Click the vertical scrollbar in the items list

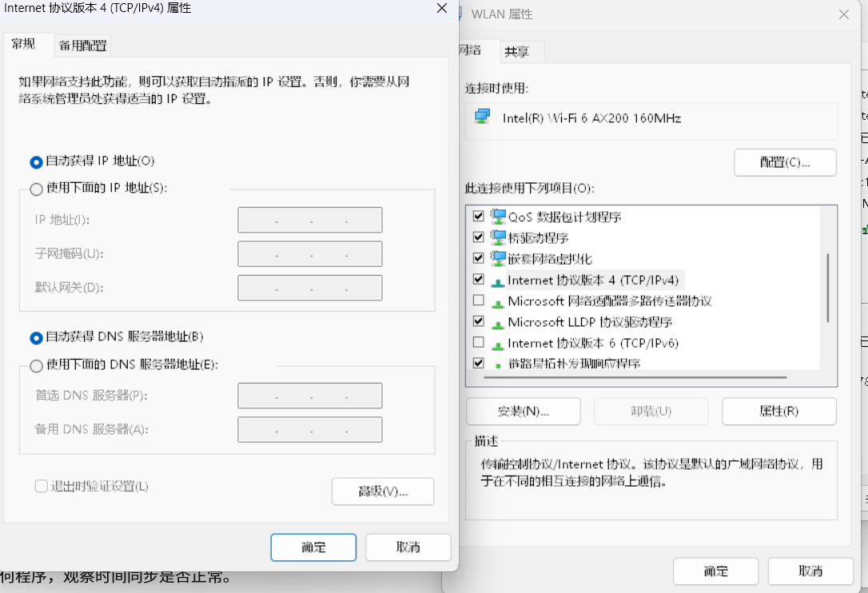point(827,288)
